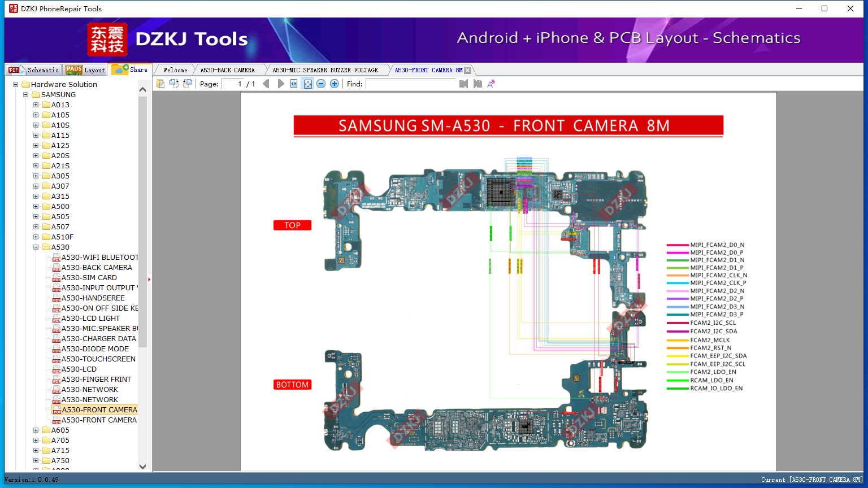Switch to the Schematic panel tab
Image resolution: width=868 pixels, height=488 pixels.
point(34,70)
